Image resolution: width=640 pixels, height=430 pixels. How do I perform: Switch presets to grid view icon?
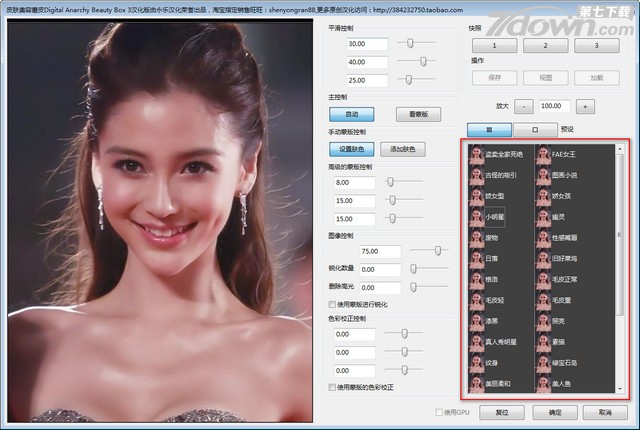(x=490, y=129)
